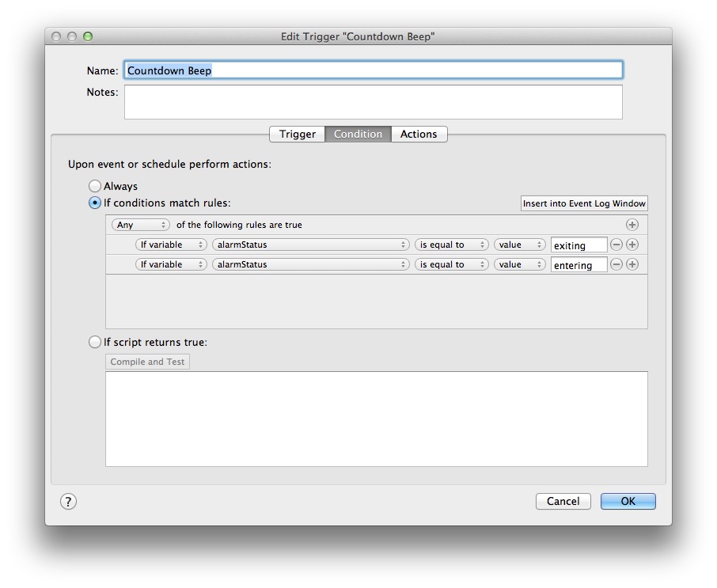The height and width of the screenshot is (588, 717).
Task: Click the Cancel button
Action: coord(563,501)
